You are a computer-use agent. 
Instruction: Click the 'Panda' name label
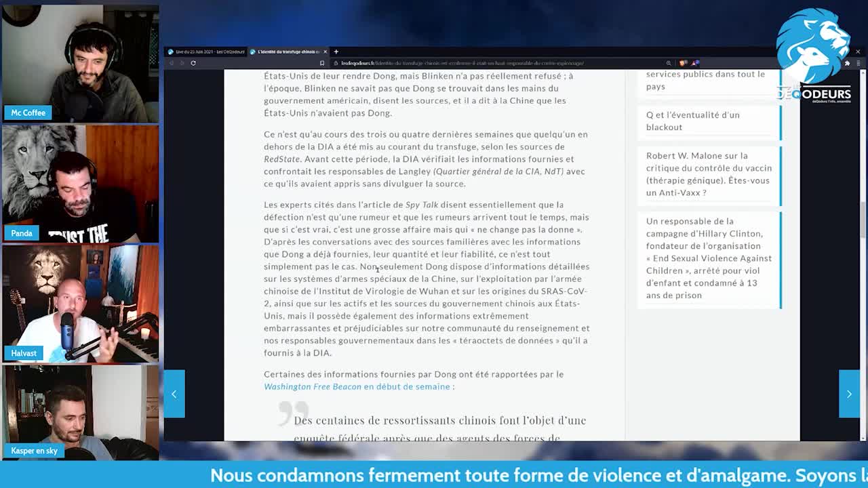click(21, 233)
